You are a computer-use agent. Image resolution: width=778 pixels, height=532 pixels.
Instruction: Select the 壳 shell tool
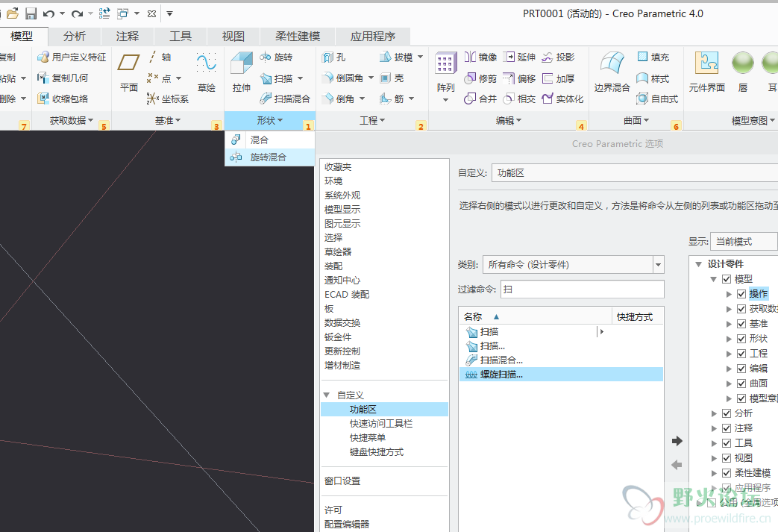pos(392,78)
